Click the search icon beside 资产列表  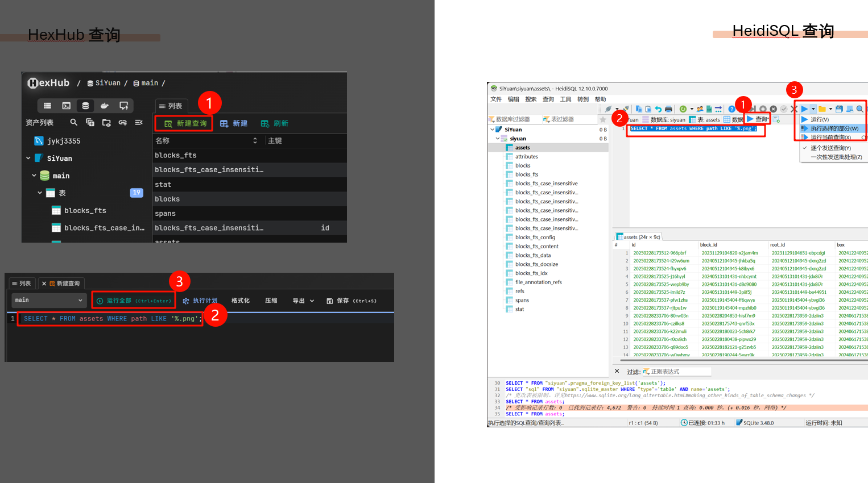[73, 122]
